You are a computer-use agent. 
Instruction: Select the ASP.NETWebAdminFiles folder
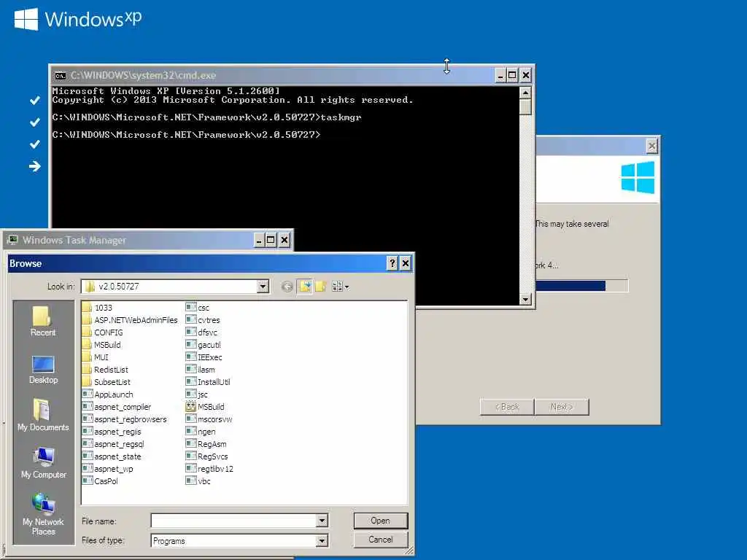point(130,320)
